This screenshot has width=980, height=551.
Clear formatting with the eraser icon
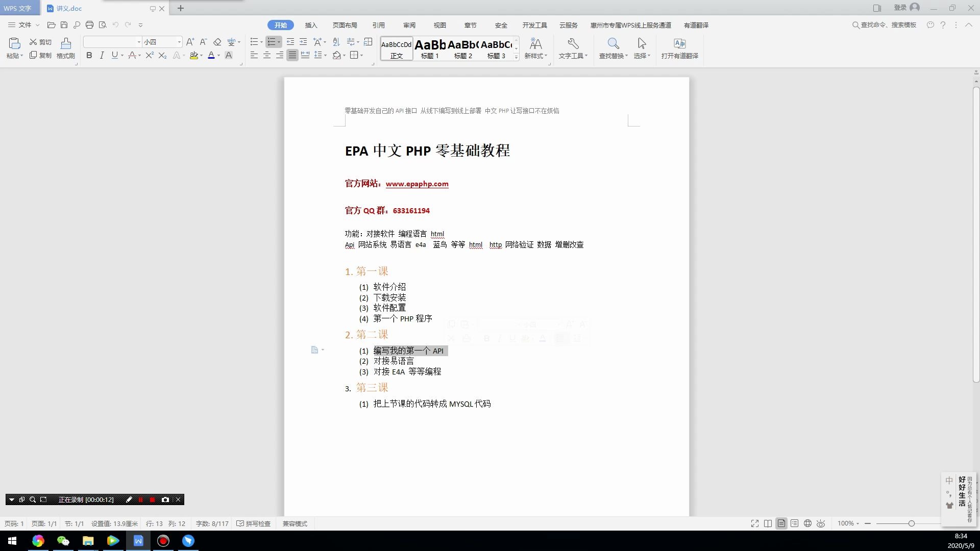(x=217, y=42)
